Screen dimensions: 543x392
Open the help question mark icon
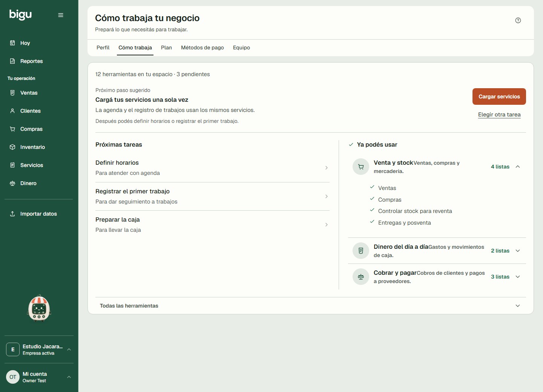point(518,20)
